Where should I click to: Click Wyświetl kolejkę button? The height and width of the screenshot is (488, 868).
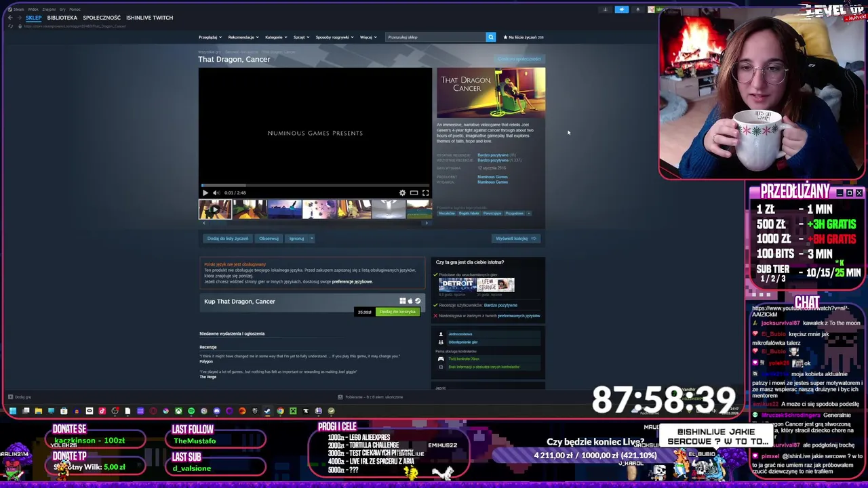[x=516, y=239]
